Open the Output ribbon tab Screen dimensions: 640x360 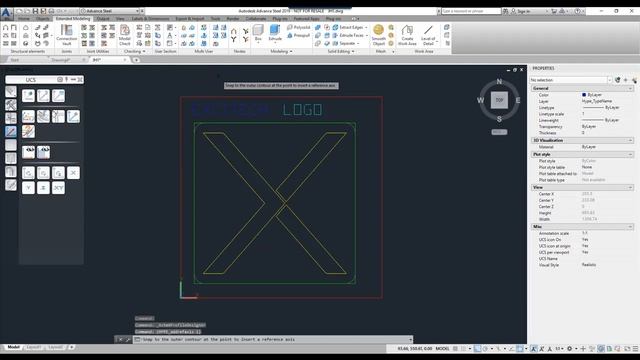[x=103, y=19]
